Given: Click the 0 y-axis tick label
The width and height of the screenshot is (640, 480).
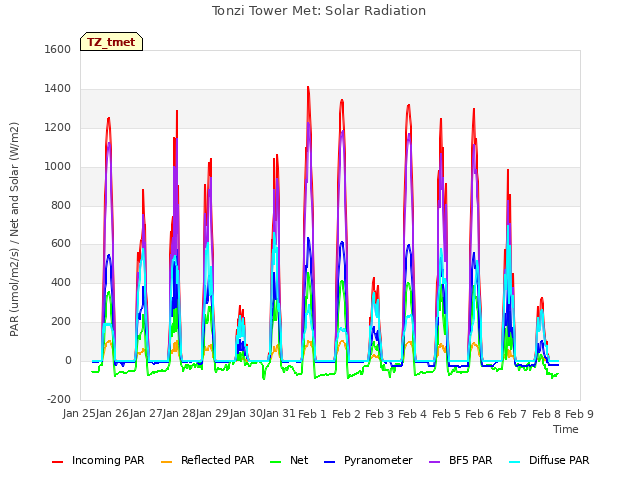Looking at the screenshot, I should (68, 361).
